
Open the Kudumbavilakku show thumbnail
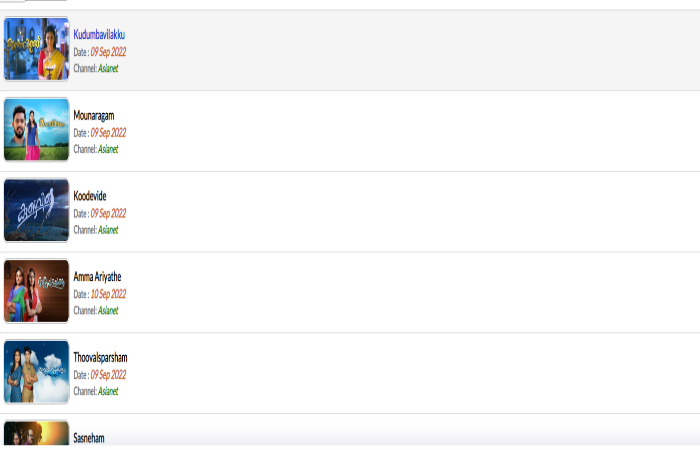click(x=36, y=49)
